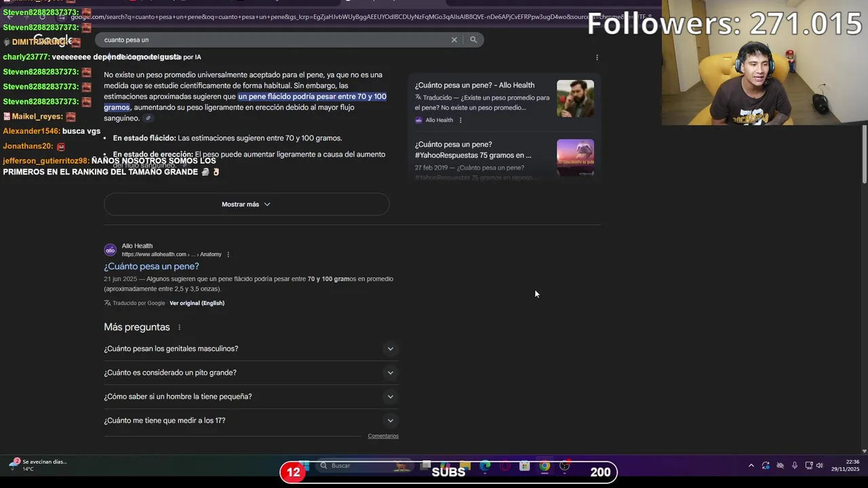Click chat username 'charly23777'
This screenshot has width=868, height=488.
click(x=25, y=57)
